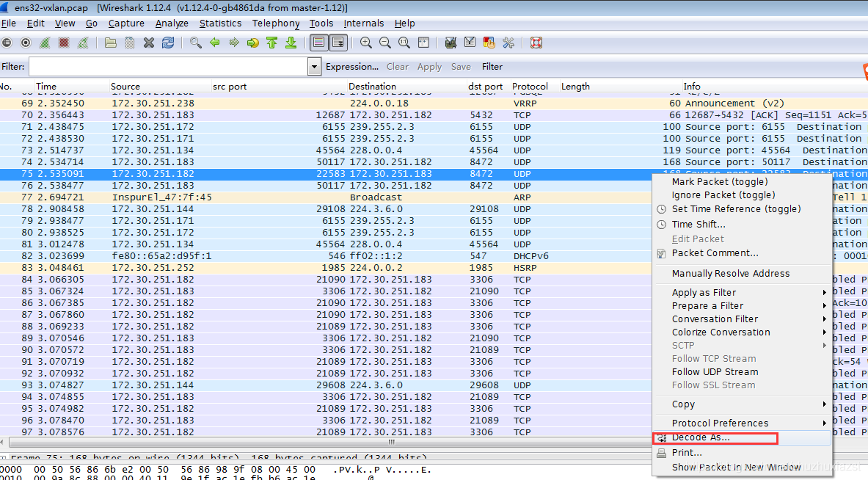Expand the Conversation Filter submenu

(742, 319)
